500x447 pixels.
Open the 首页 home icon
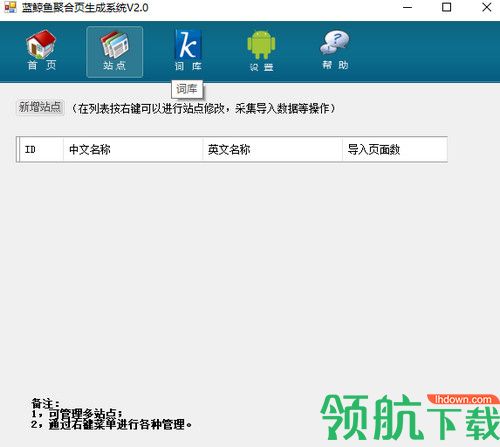click(x=41, y=50)
